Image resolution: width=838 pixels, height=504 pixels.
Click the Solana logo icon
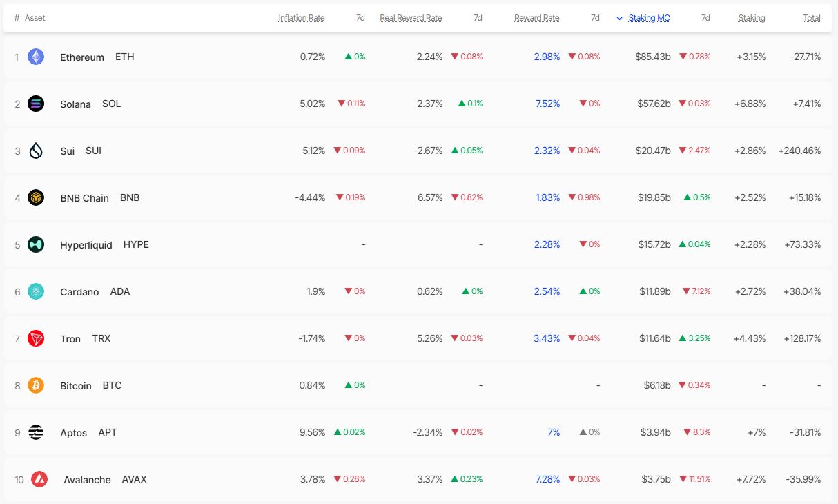[36, 104]
